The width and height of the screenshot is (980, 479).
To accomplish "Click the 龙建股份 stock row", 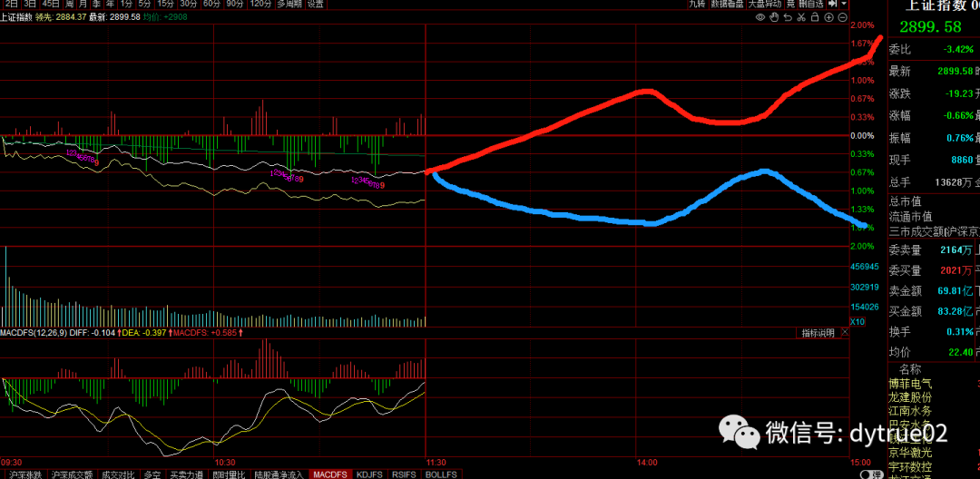I will tap(909, 397).
